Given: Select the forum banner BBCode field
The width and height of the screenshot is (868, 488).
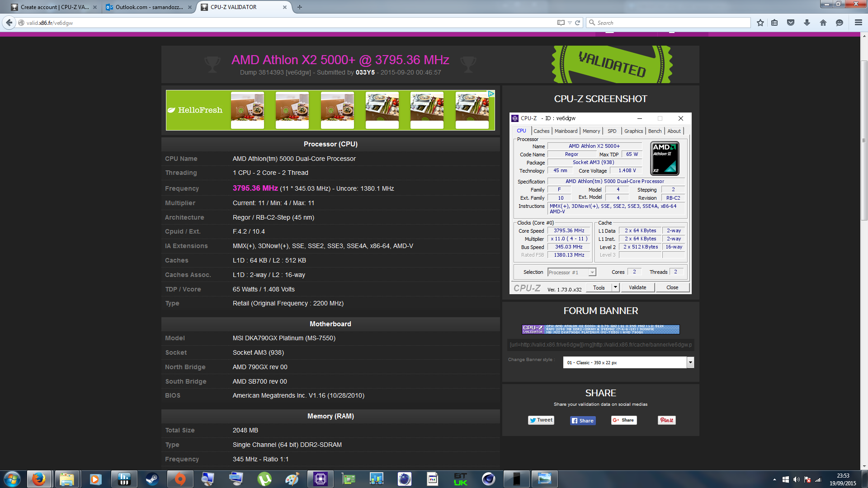Looking at the screenshot, I should [x=601, y=345].
